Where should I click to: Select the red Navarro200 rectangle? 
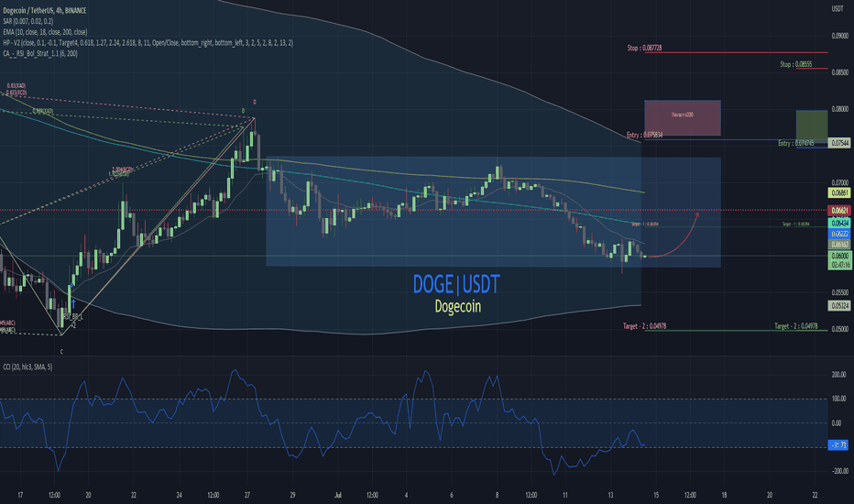pyautogui.click(x=683, y=117)
